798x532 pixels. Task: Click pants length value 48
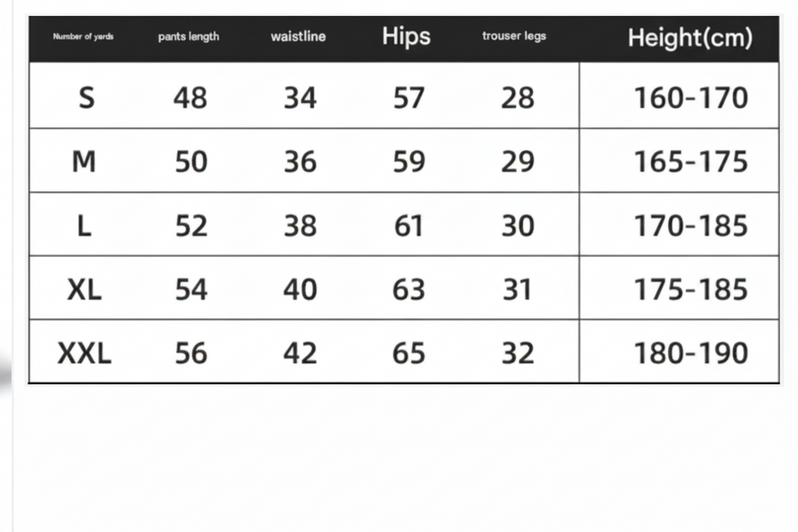(191, 98)
